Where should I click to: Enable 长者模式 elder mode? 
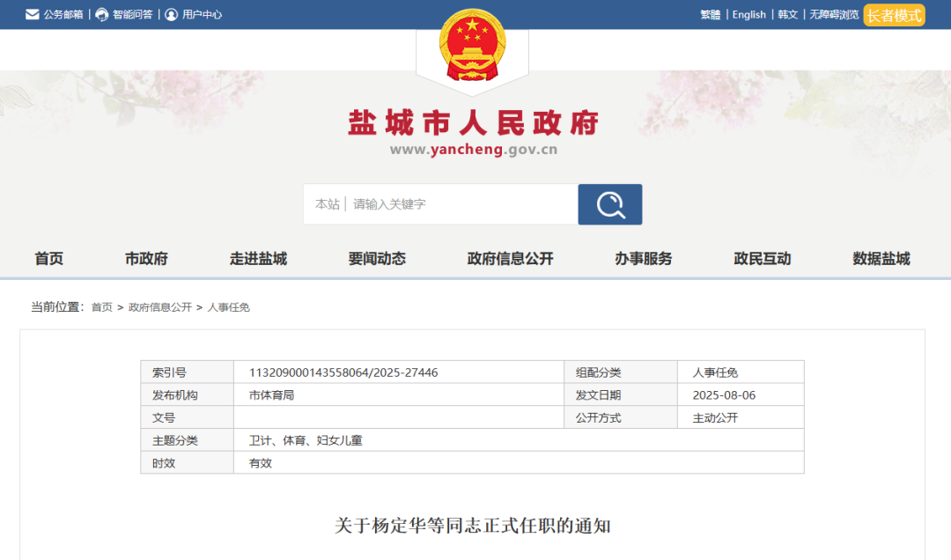pyautogui.click(x=895, y=15)
